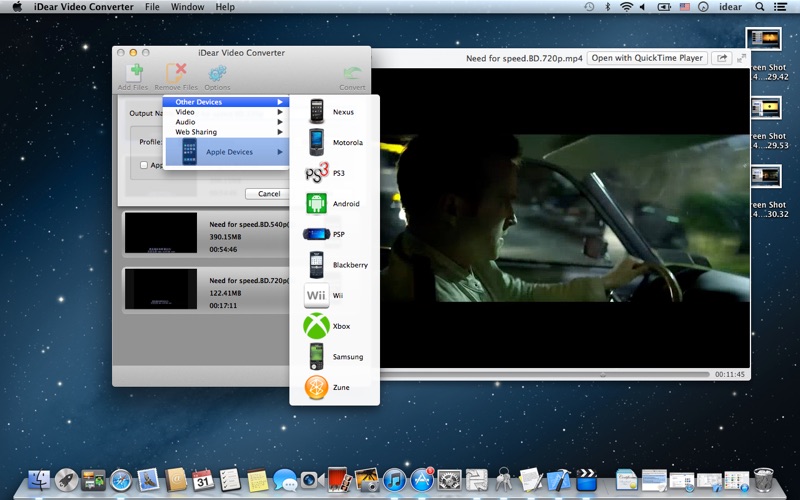The image size is (800, 500).
Task: Click the 00:11:45 preview time label
Action: click(730, 374)
